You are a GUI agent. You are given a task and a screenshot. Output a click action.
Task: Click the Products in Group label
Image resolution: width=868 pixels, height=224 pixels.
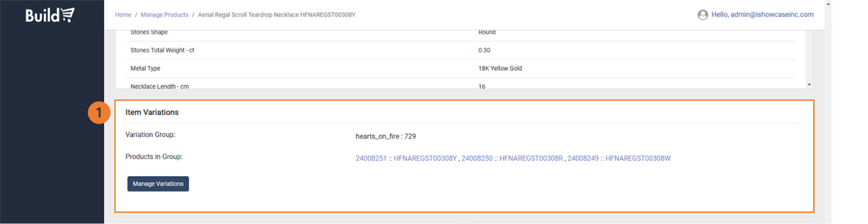pyautogui.click(x=154, y=157)
